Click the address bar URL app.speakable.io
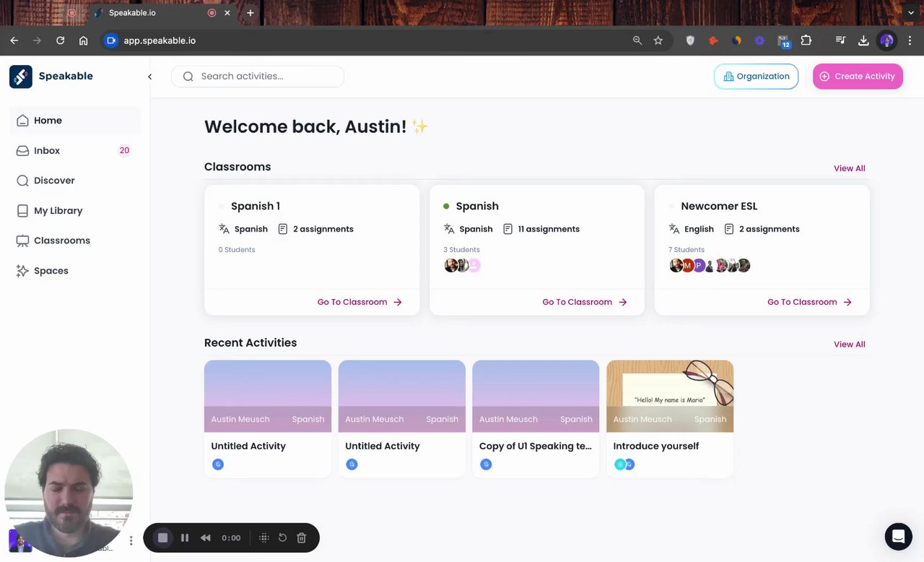The image size is (924, 562). 160,40
